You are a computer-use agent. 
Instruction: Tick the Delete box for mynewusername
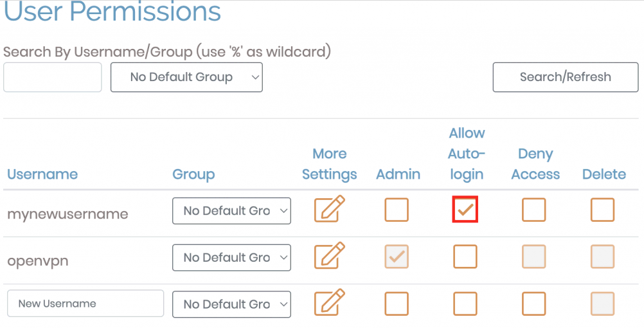coord(602,210)
